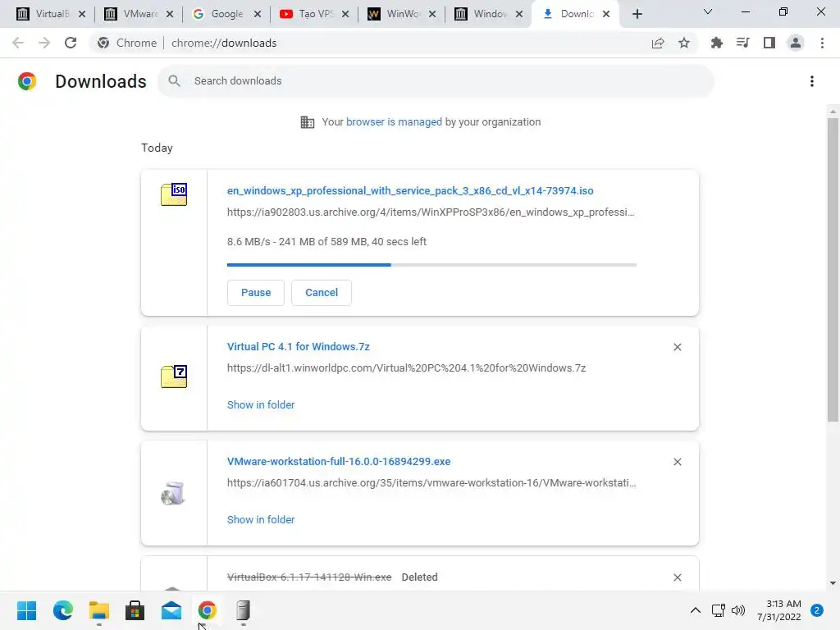Open File Explorer from taskbar
The width and height of the screenshot is (840, 630).
(99, 610)
